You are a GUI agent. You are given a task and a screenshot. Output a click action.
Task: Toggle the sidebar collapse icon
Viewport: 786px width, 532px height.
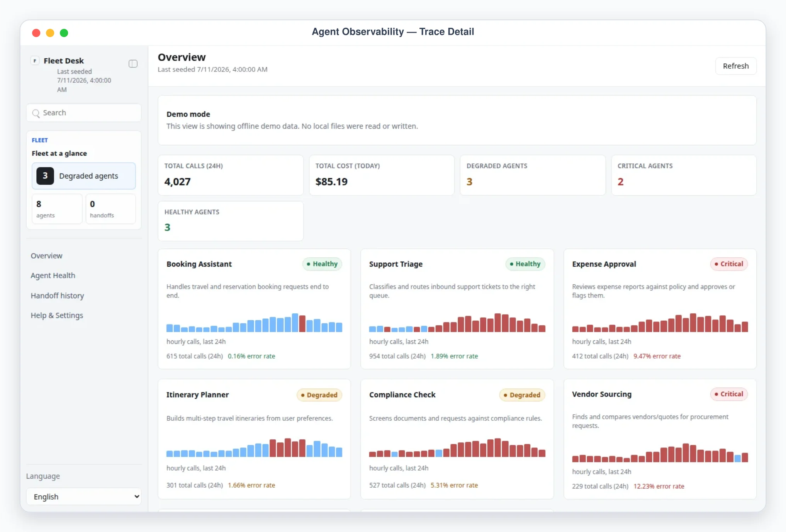pyautogui.click(x=133, y=64)
